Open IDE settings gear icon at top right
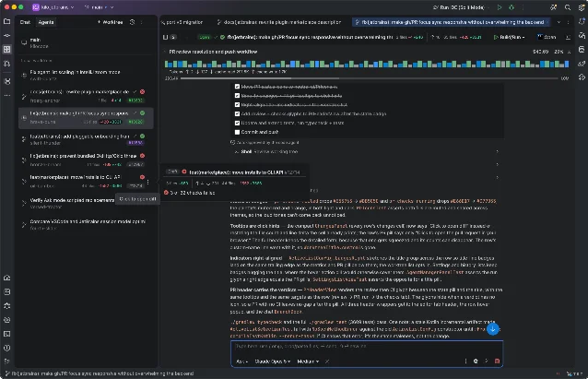The height and width of the screenshot is (379, 588). 582,7
